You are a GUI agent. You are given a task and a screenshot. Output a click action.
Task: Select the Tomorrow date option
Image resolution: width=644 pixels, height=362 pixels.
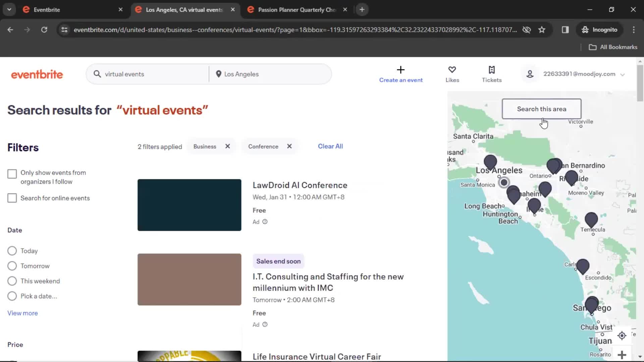point(12,266)
